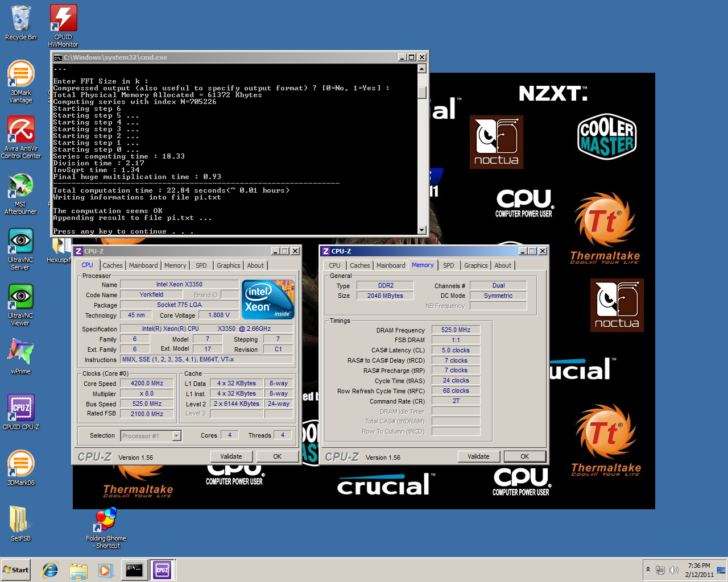Switch to CPU-Z taskbar button
This screenshot has height=582, width=728.
pyautogui.click(x=162, y=570)
